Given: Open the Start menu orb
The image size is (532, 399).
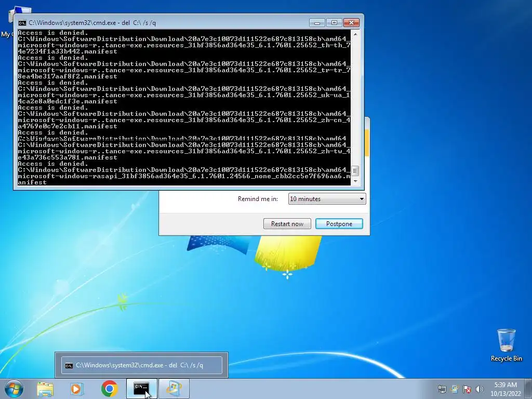Looking at the screenshot, I should tap(14, 389).
